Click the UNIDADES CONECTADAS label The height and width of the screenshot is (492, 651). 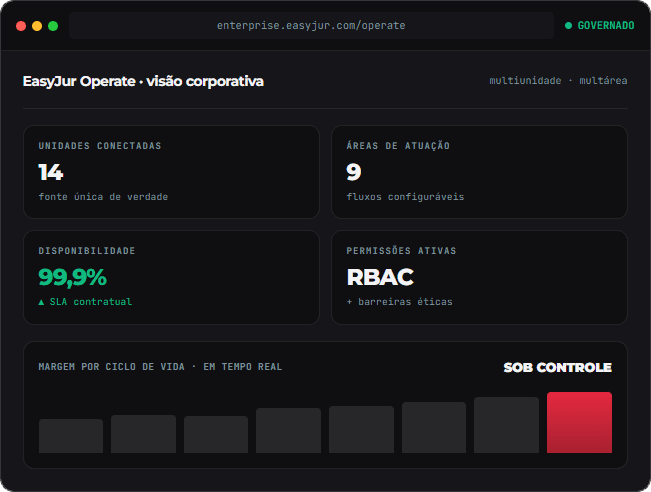[x=100, y=146]
